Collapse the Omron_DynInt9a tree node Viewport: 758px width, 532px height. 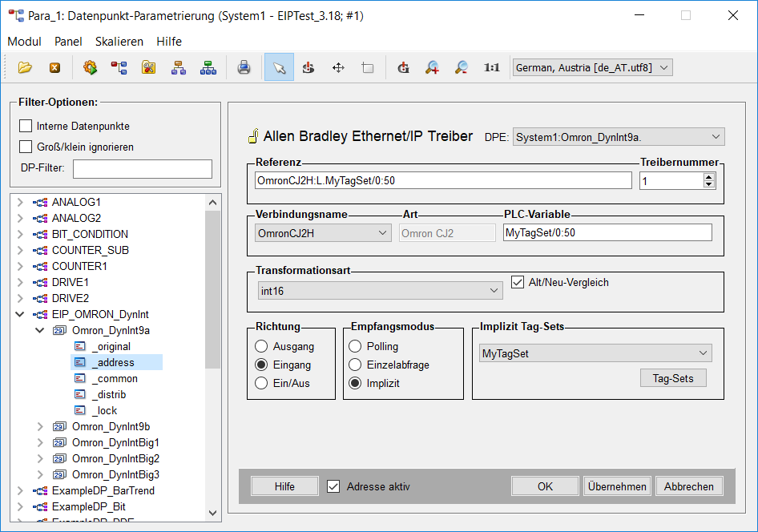pyautogui.click(x=40, y=331)
